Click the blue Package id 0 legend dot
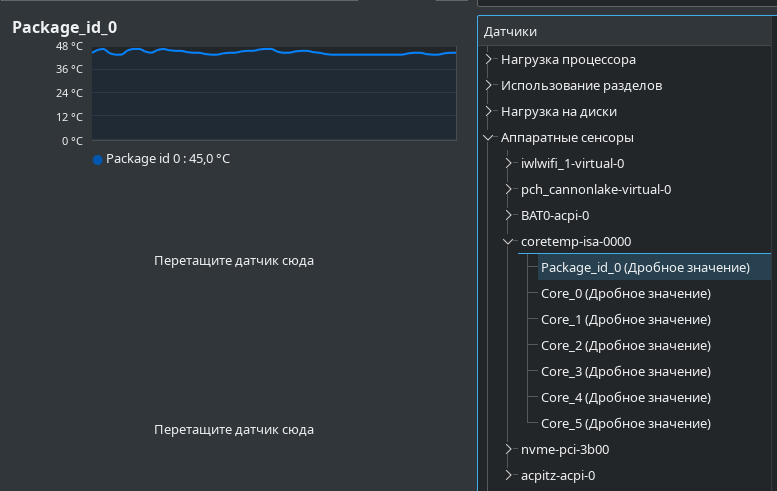777x491 pixels. click(x=98, y=160)
